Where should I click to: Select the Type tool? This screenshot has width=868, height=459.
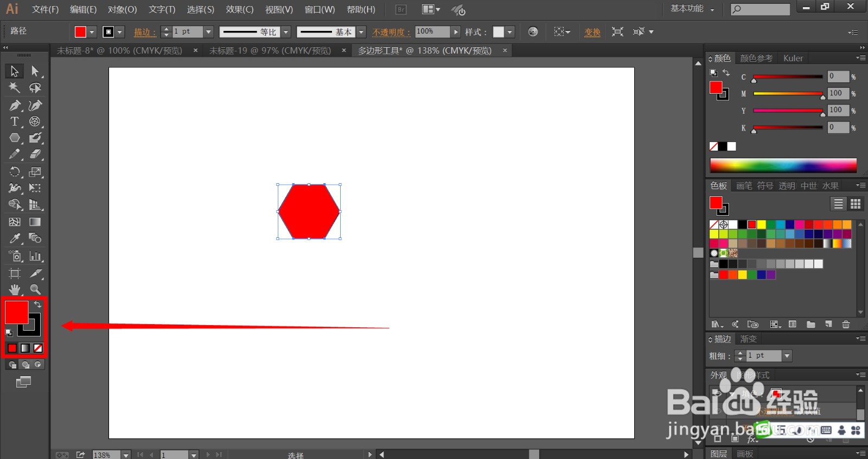(15, 121)
